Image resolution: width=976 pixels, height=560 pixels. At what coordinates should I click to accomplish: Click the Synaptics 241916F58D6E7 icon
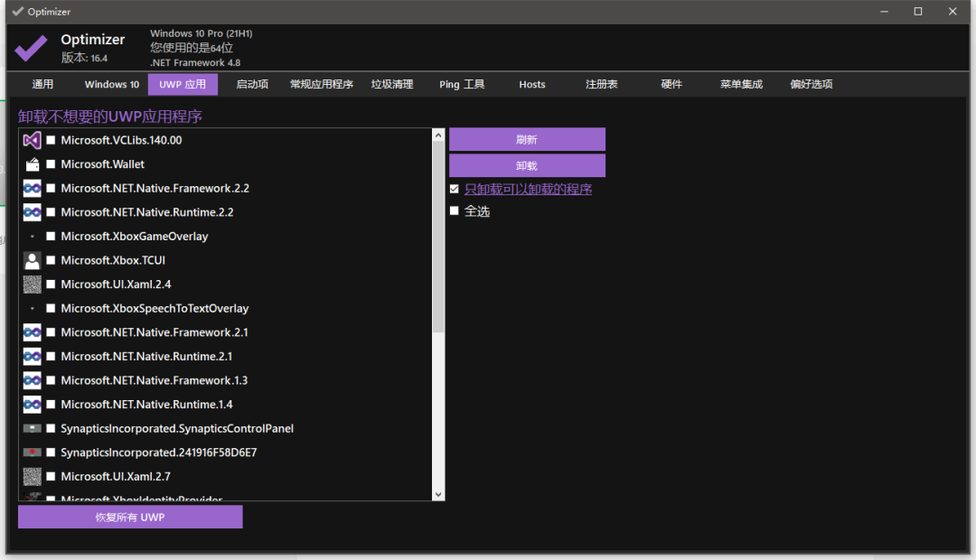point(32,453)
